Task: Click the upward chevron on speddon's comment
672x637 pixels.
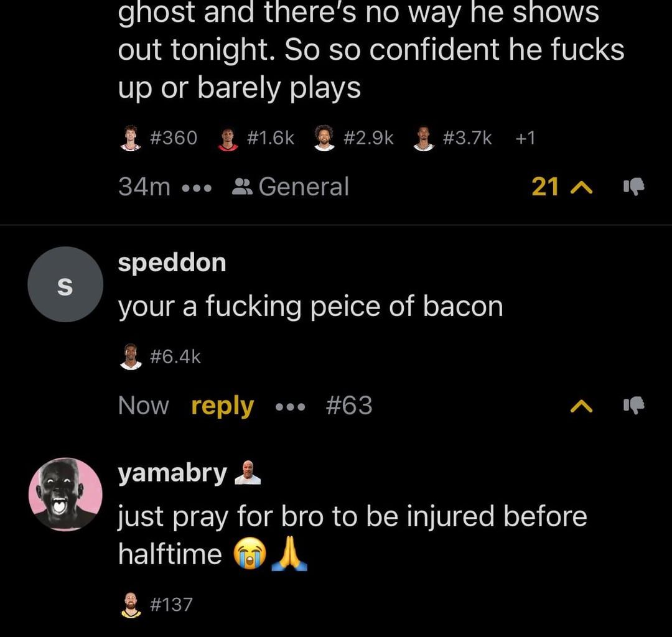Action: pyautogui.click(x=581, y=406)
